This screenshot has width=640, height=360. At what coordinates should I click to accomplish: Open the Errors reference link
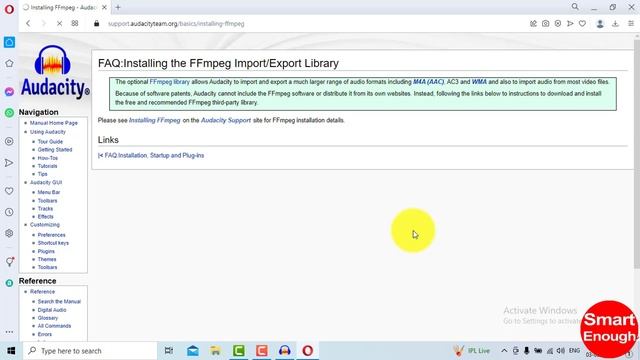point(44,334)
